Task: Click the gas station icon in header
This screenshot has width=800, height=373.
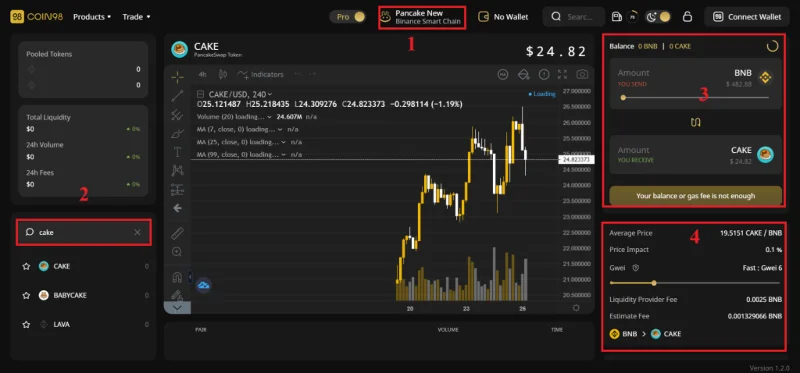Action: tap(616, 17)
